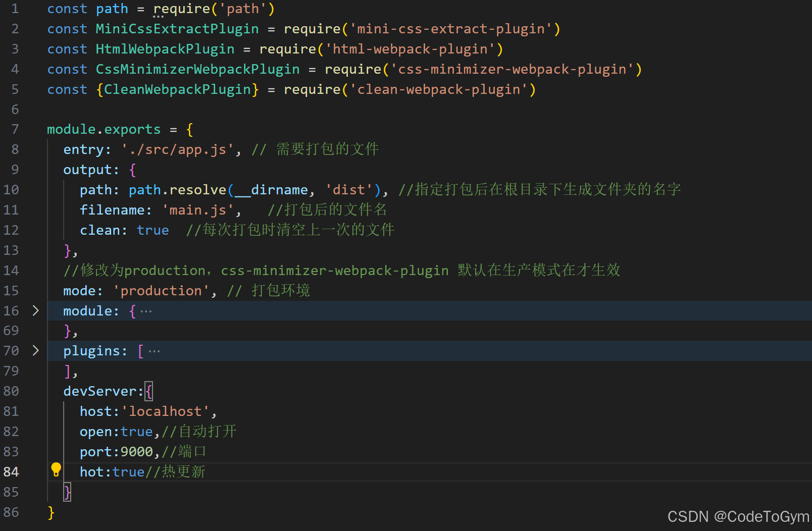Click line number 1 in the gutter
The image size is (812, 531).
(x=15, y=9)
